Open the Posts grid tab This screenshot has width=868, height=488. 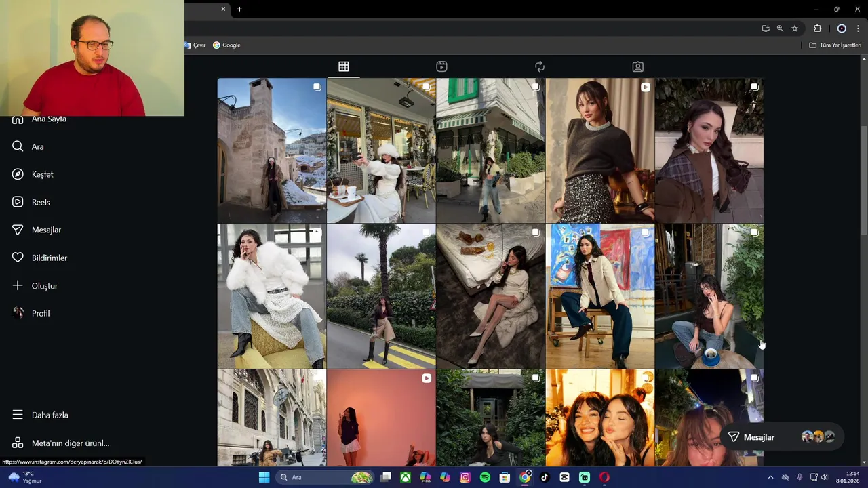pyautogui.click(x=344, y=66)
